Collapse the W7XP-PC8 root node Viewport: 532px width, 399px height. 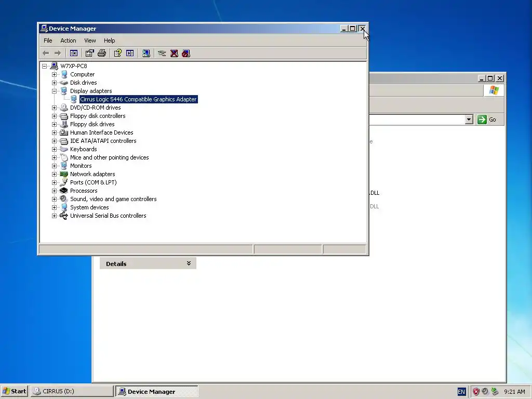[x=45, y=66]
